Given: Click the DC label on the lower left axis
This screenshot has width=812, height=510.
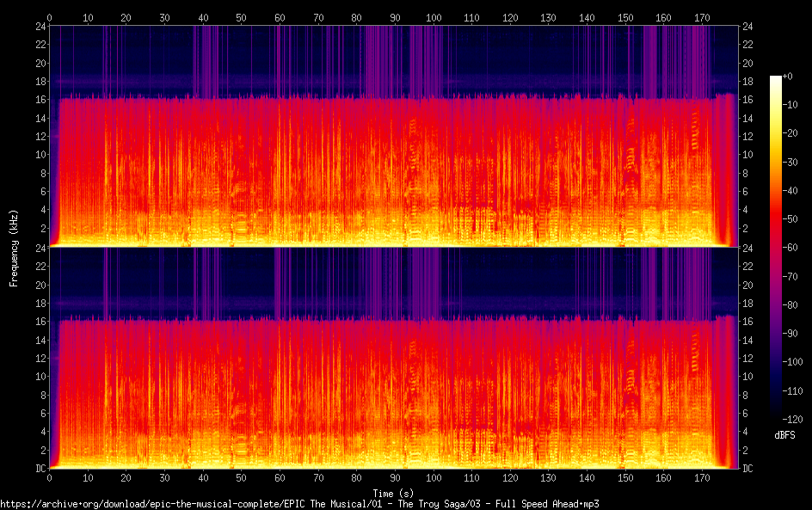Looking at the screenshot, I should tap(39, 469).
